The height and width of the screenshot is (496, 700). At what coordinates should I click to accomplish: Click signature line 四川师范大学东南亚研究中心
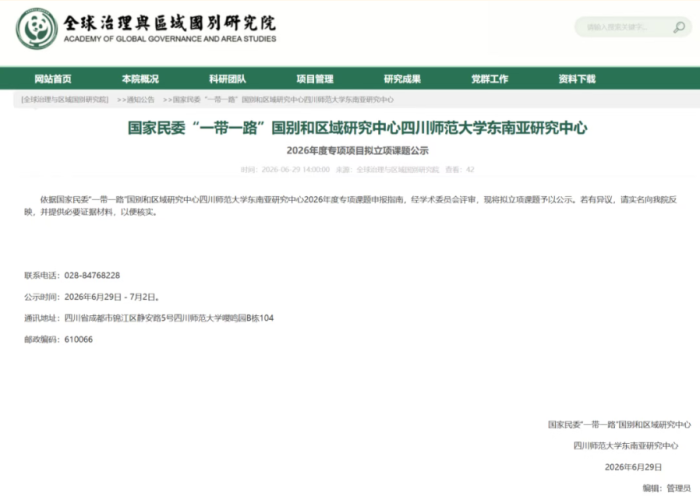[626, 446]
